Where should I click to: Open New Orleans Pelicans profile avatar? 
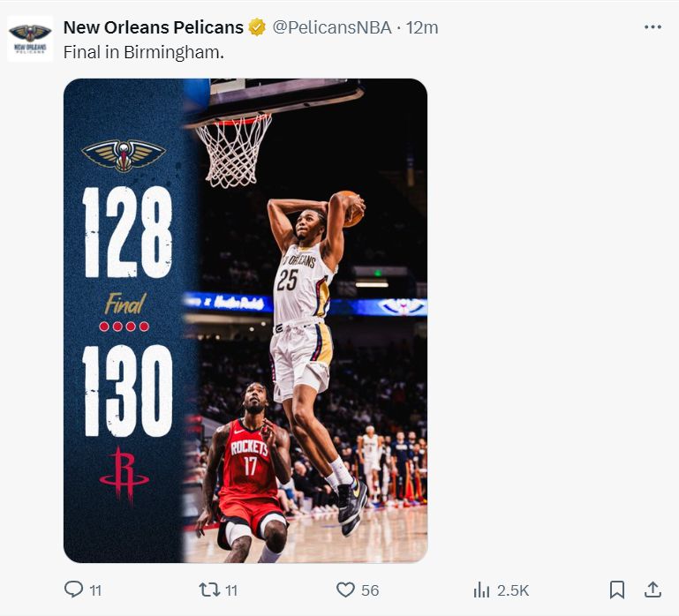(30, 39)
